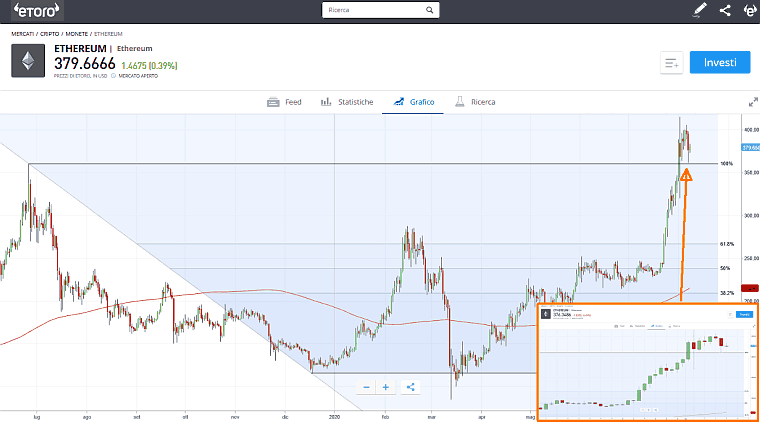
Task: Select the Grafico tab
Action: pos(414,102)
